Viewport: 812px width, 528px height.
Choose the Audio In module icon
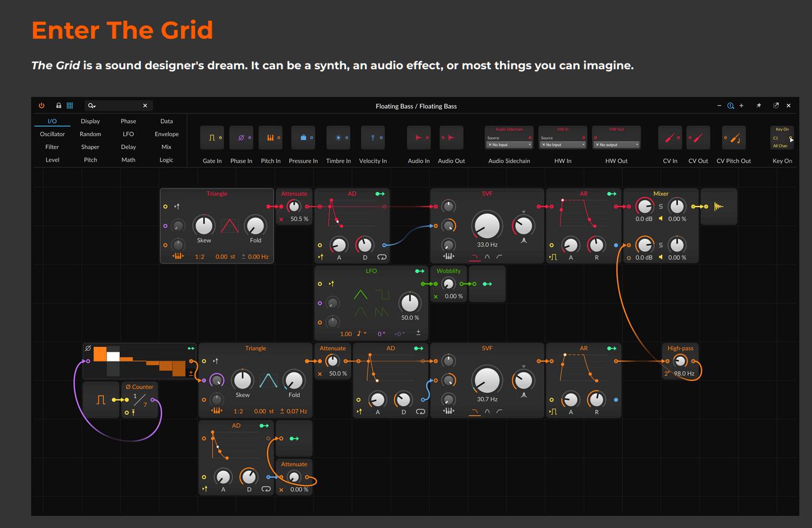point(419,138)
